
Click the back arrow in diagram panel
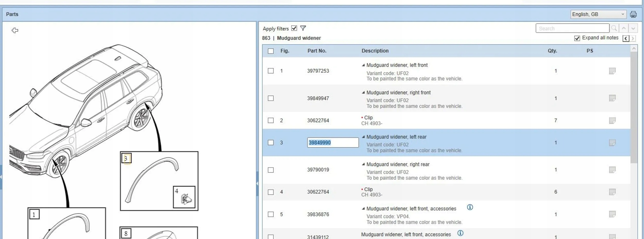[15, 30]
